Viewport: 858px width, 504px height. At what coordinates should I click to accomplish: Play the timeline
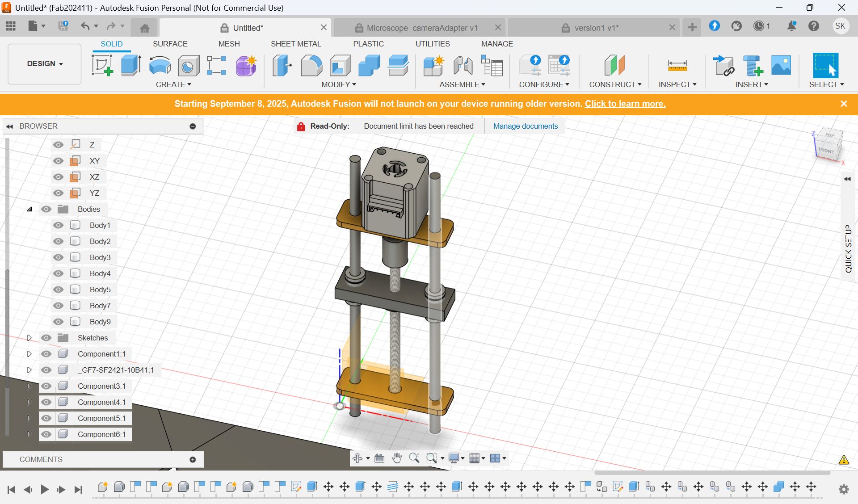[x=44, y=490]
